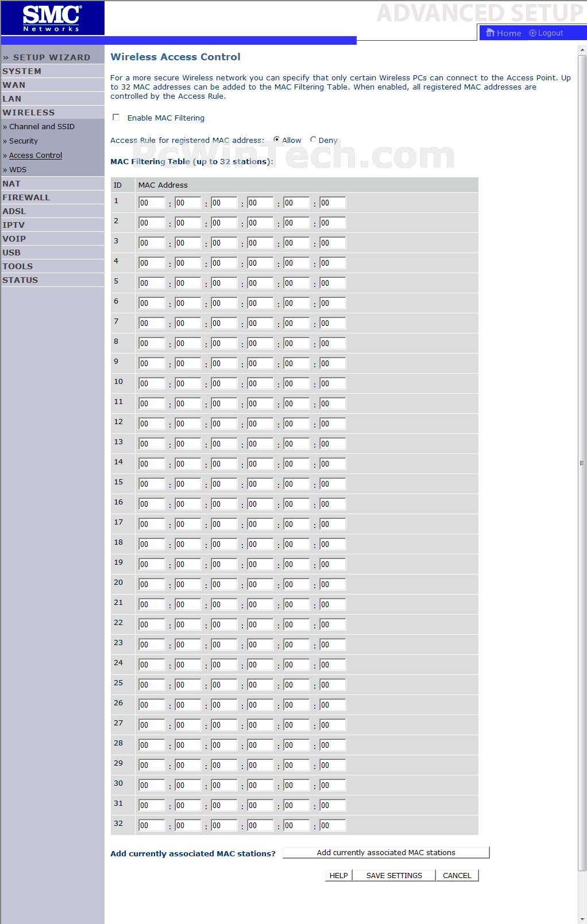587x924 pixels.
Task: Click first MAC octet field of ID 8
Action: point(152,343)
